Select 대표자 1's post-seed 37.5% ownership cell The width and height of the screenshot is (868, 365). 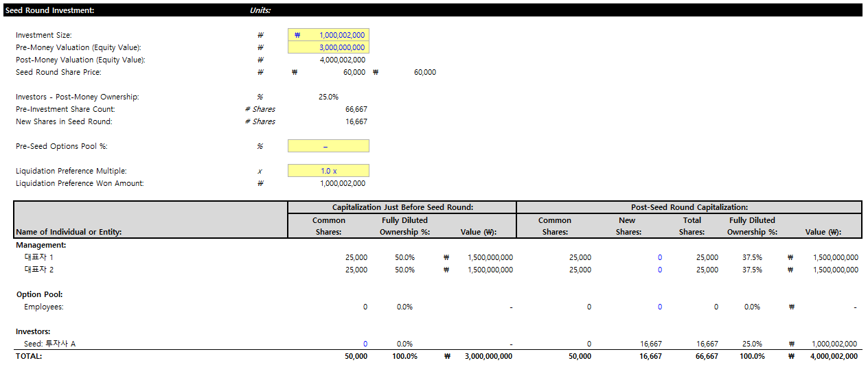(x=751, y=257)
